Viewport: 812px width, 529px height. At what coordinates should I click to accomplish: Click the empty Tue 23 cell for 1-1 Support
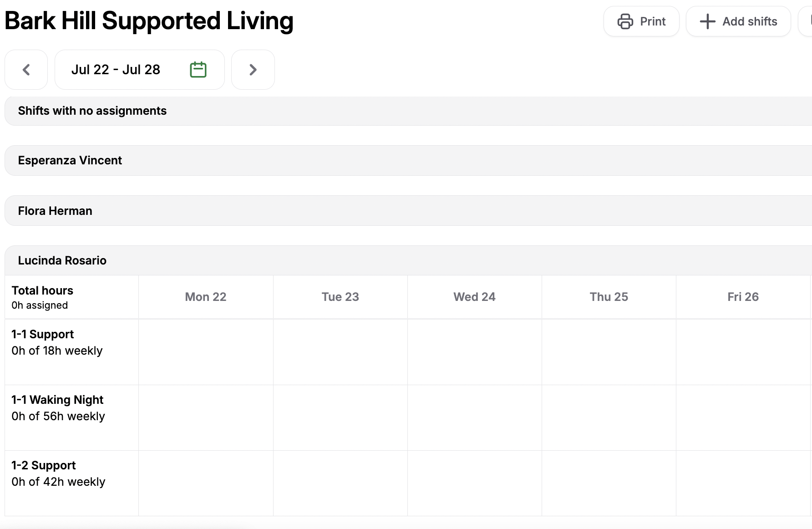[340, 351]
